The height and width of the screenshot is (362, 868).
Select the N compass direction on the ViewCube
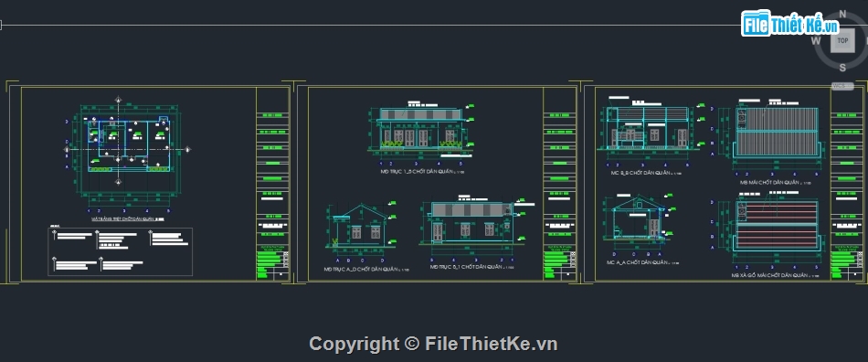click(x=843, y=15)
